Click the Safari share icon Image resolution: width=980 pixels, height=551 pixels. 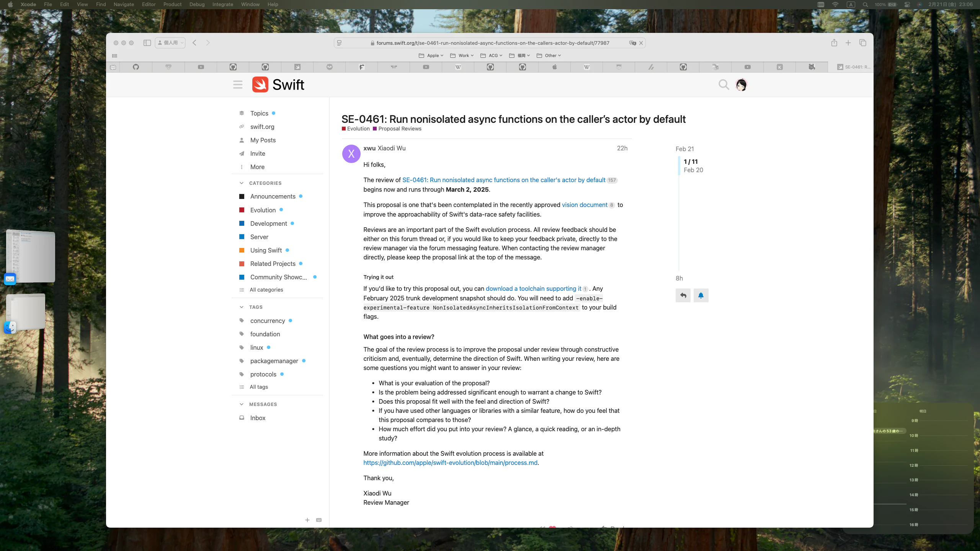click(x=834, y=43)
